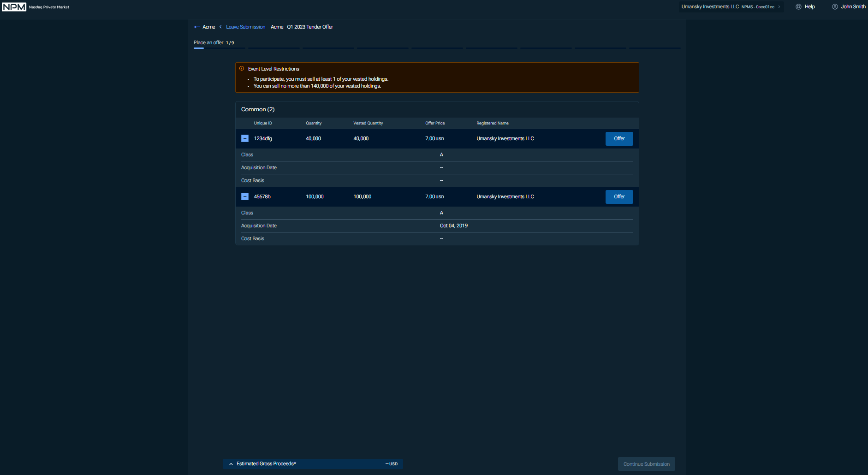Collapse the 1234dfg holding row
The width and height of the screenshot is (868, 475).
tap(245, 139)
